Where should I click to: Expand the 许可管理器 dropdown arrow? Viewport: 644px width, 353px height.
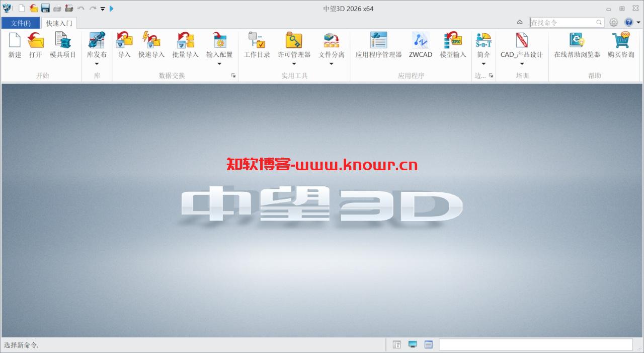point(294,64)
